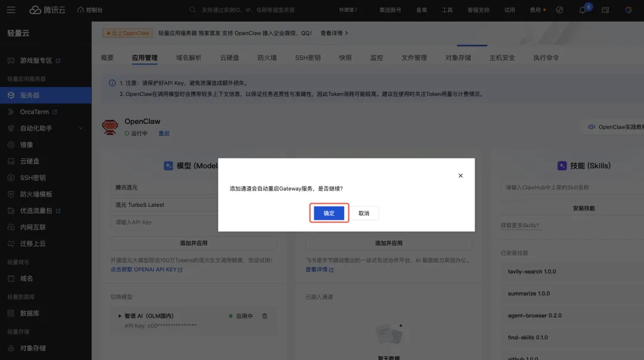644x360 pixels.
Task: Click 添加并应用 under the model panel
Action: 193,243
